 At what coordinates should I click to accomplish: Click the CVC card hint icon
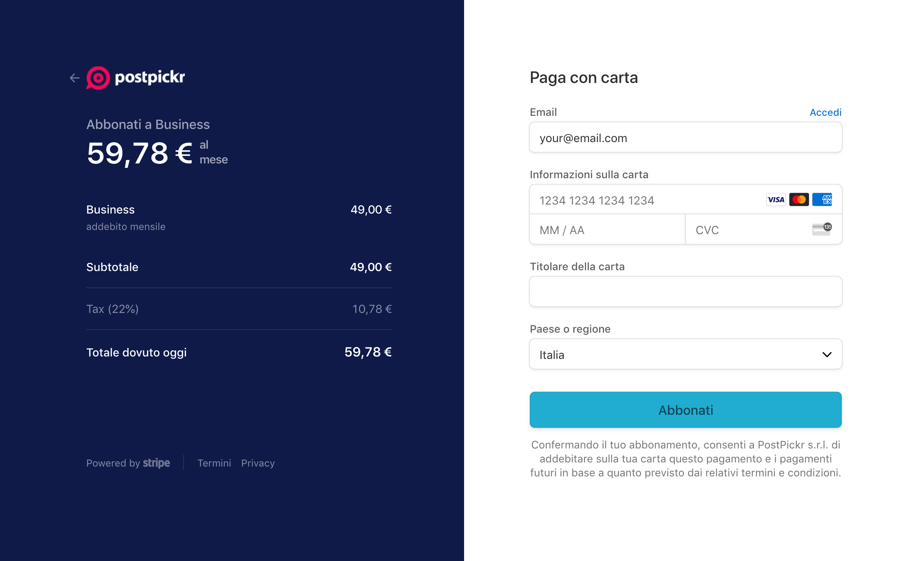pyautogui.click(x=821, y=229)
